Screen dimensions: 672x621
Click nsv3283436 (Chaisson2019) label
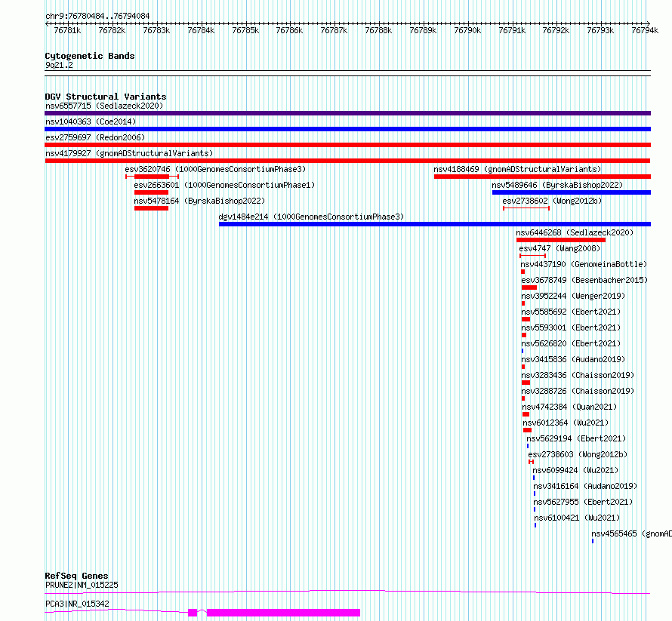pyautogui.click(x=578, y=375)
